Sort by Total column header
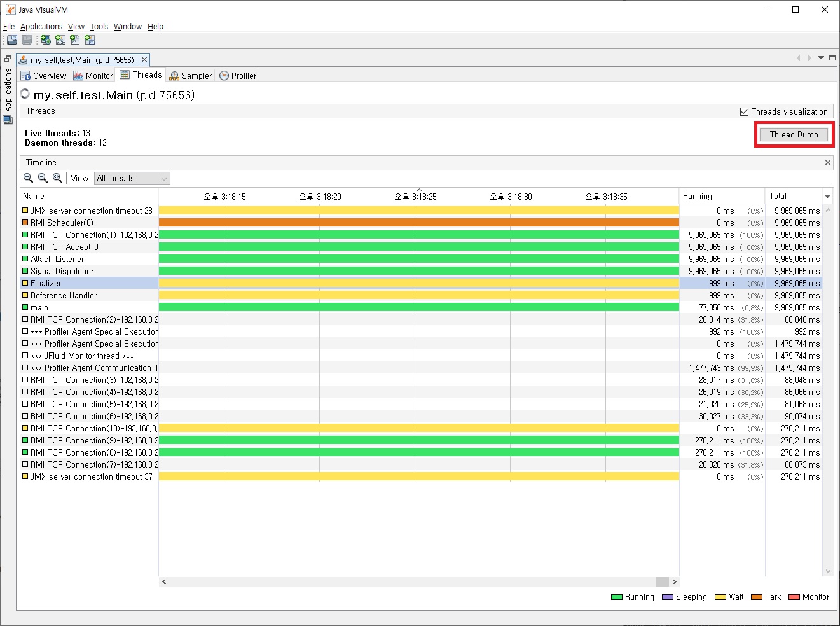Viewport: 840px width, 626px height. point(794,196)
